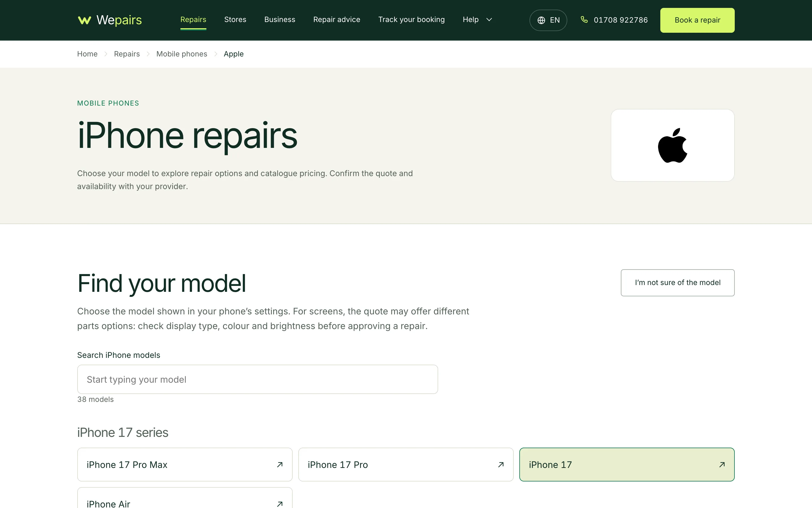Go to the Stores page

pos(235,19)
